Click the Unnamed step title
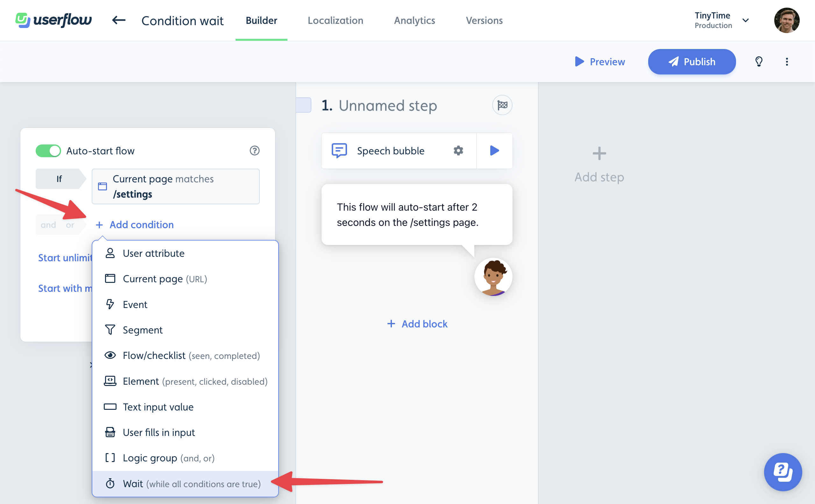815x504 pixels. [x=387, y=106]
